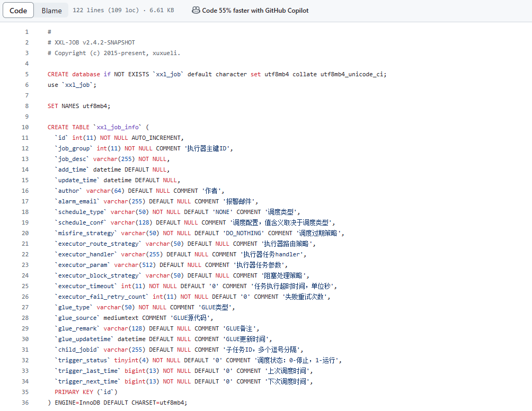Viewport: 532px width, 411px height.
Task: Click the `job_desc` column name
Action: [72, 159]
